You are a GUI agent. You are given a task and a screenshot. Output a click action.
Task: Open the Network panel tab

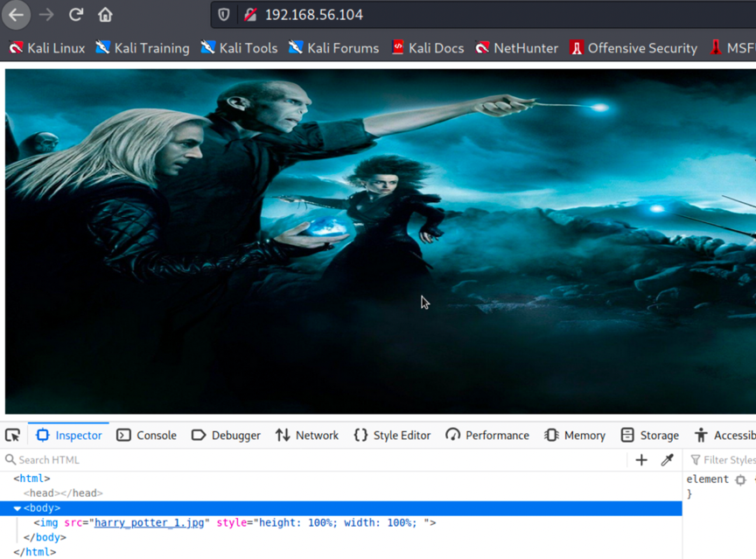point(307,435)
